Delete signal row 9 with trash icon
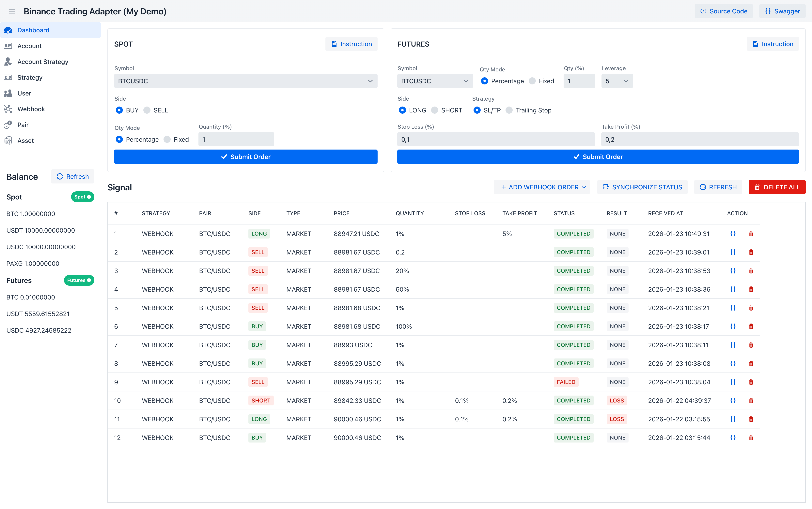This screenshot has height=509, width=812. 751,382
